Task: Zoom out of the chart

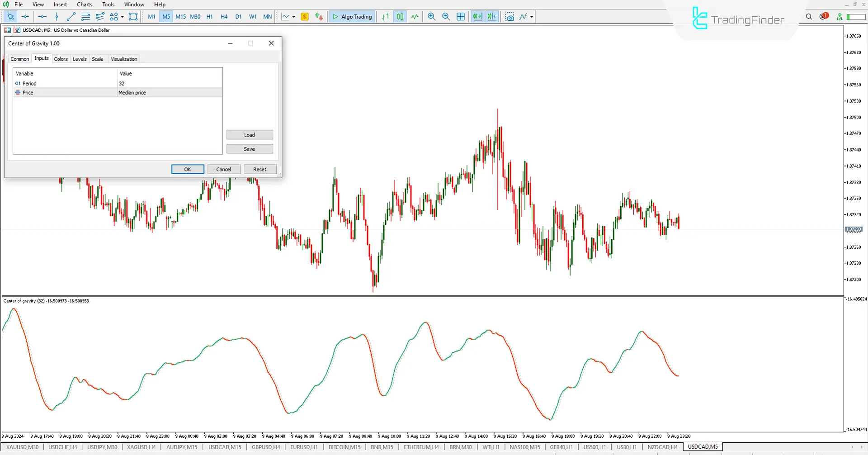Action: [446, 16]
